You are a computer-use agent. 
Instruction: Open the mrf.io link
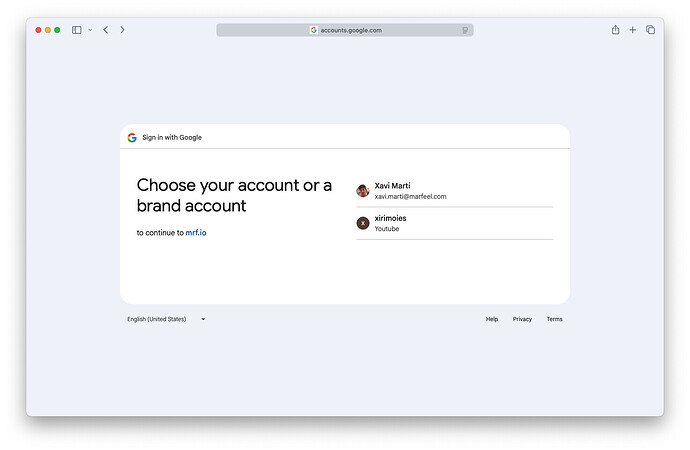pos(196,233)
